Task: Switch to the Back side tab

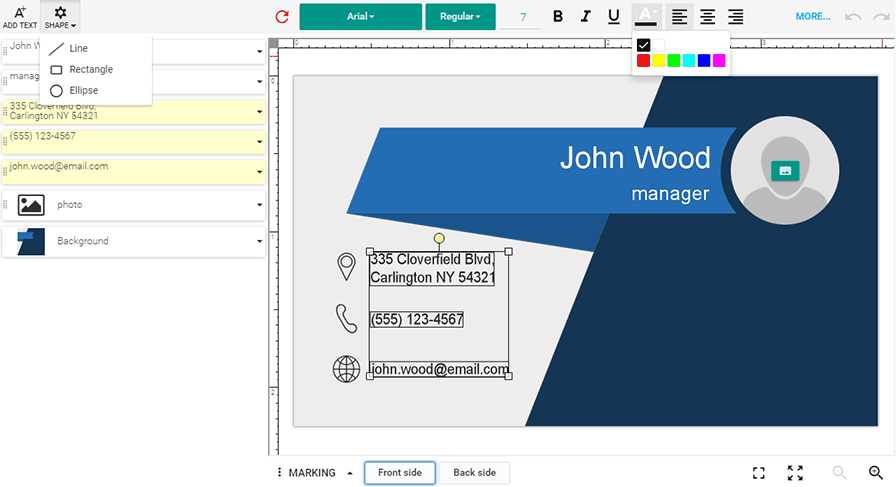Action: tap(474, 473)
